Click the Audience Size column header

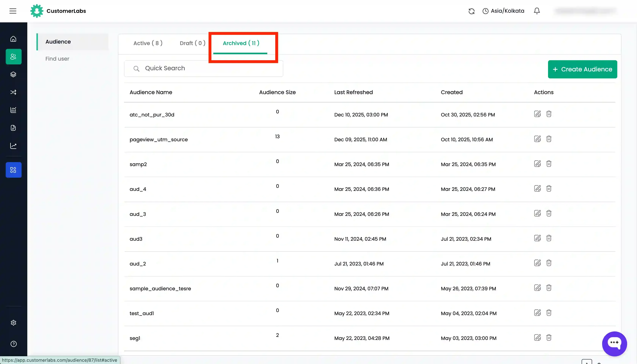(277, 92)
